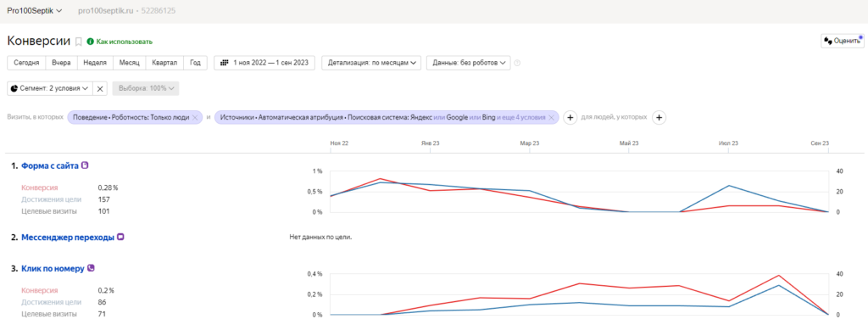Click Целевые визиты value 101
This screenshot has width=868, height=319.
104,211
